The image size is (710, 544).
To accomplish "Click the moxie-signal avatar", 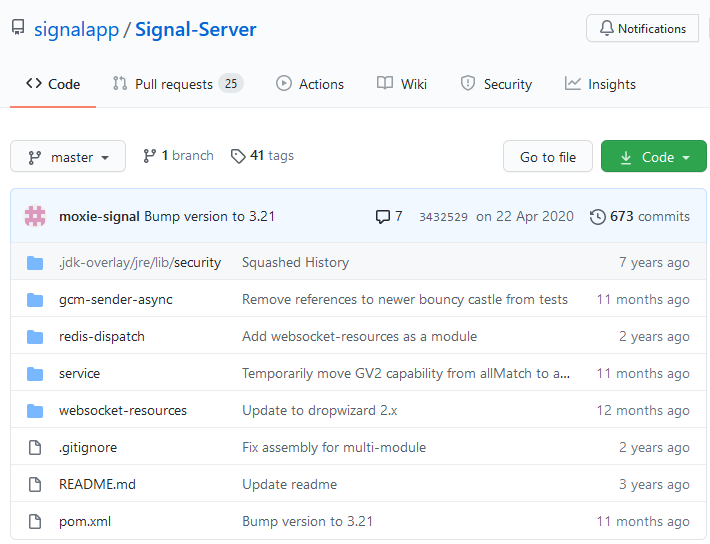I will pos(35,216).
